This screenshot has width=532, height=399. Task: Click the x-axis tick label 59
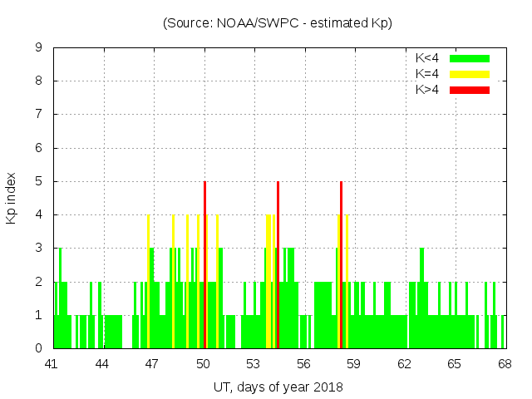pos(353,364)
